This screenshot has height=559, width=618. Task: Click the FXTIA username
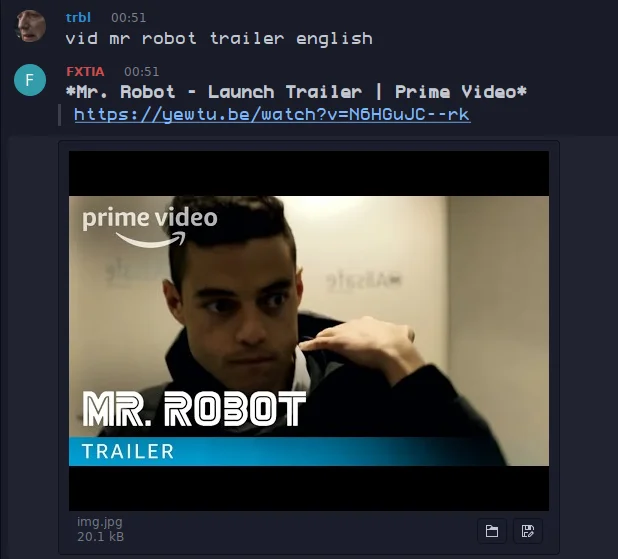click(85, 71)
